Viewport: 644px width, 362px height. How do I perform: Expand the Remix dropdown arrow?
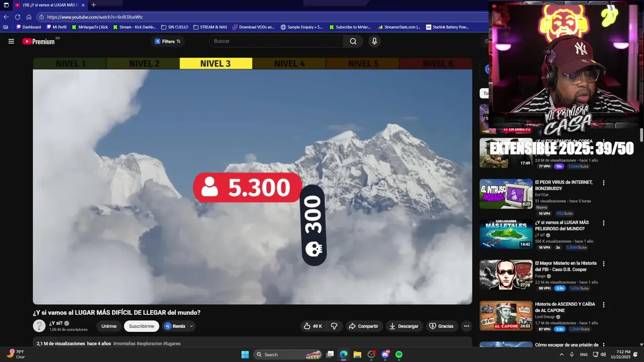[x=191, y=326]
